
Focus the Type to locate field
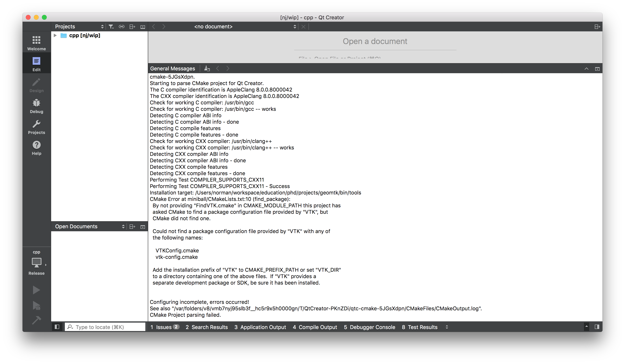click(105, 327)
